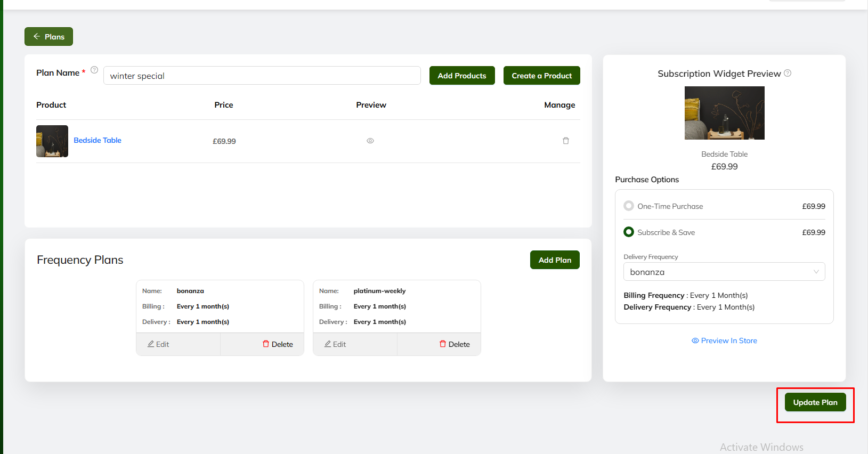868x454 pixels.
Task: Click the Add Products button
Action: coord(462,76)
